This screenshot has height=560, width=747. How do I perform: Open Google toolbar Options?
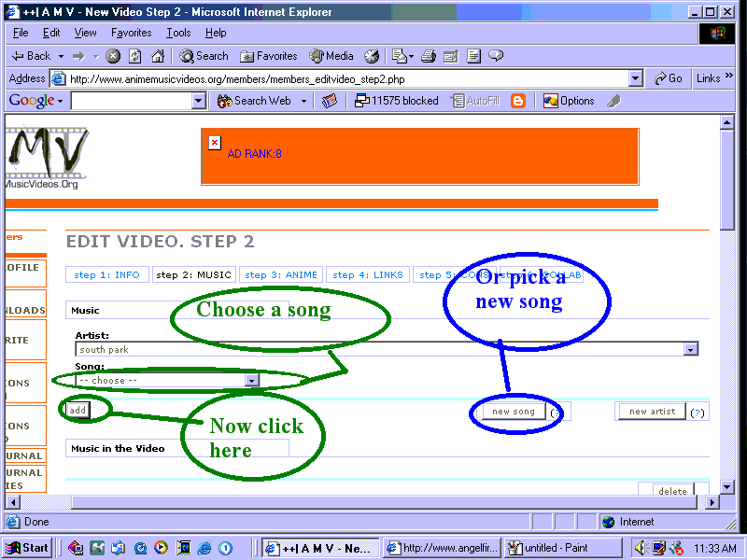pos(569,101)
